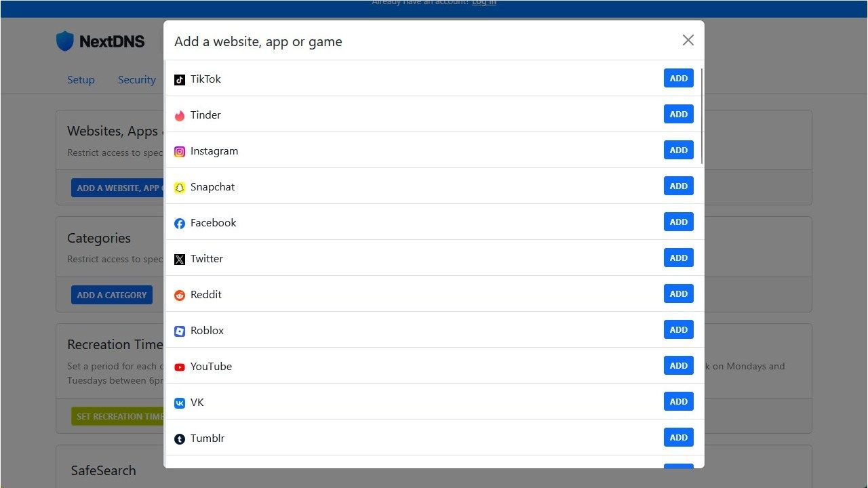The image size is (868, 488).
Task: Add TikTok to the blocked list
Action: [679, 78]
